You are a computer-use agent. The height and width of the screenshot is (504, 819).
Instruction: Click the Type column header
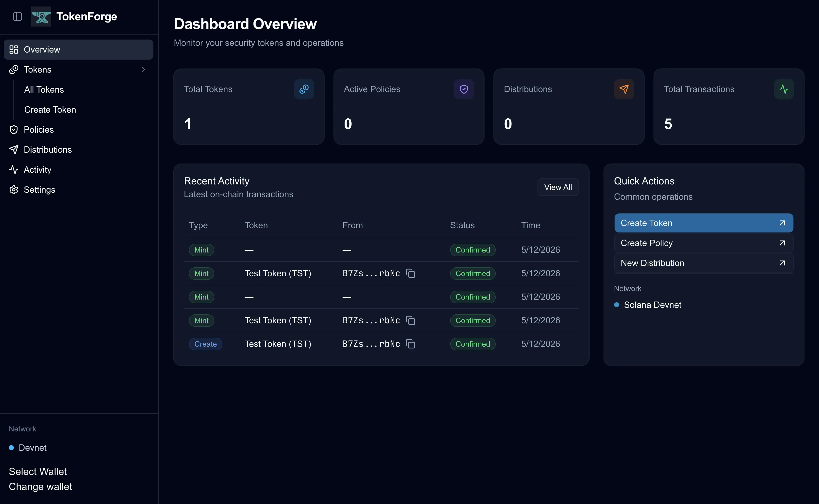198,225
